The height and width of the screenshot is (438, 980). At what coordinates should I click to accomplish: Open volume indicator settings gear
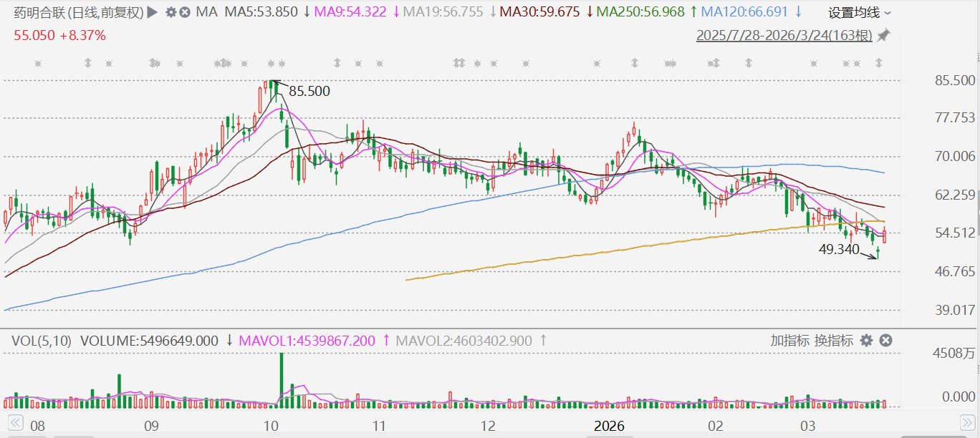coord(866,341)
